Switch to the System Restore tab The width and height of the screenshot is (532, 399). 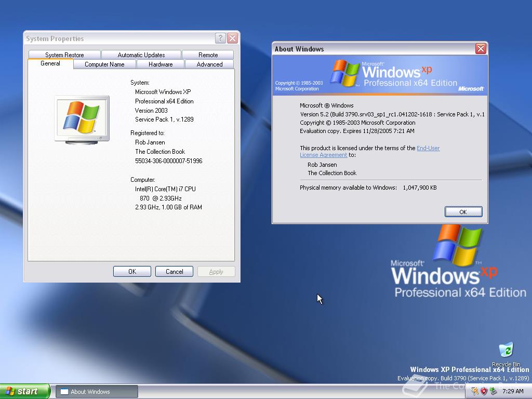tap(64, 55)
